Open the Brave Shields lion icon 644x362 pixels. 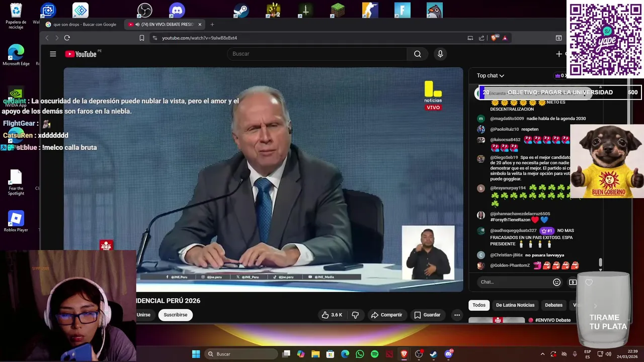tap(495, 38)
